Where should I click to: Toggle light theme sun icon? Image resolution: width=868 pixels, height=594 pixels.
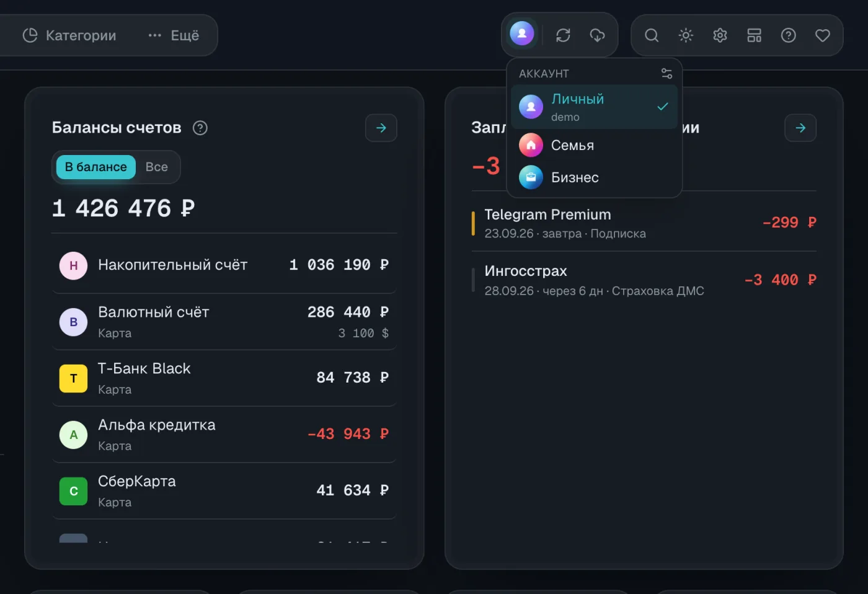point(686,35)
